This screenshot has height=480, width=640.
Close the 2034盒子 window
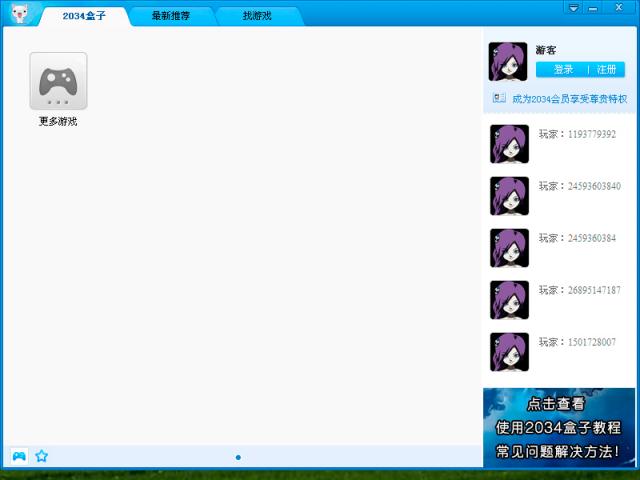click(x=619, y=7)
